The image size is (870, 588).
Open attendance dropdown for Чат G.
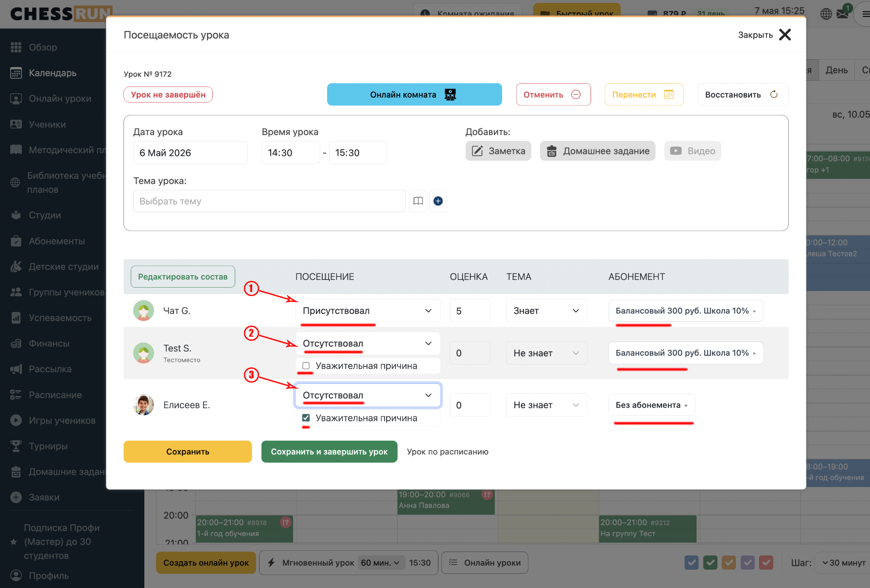pos(368,311)
